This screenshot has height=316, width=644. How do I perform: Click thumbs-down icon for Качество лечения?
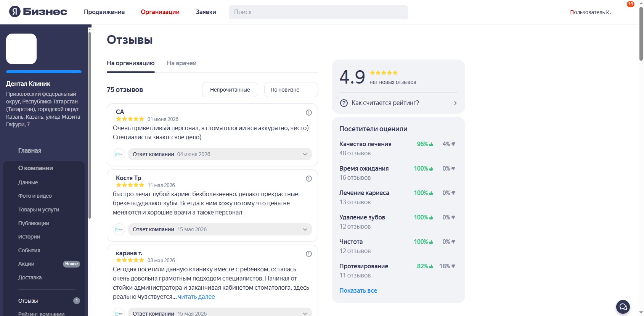click(453, 144)
